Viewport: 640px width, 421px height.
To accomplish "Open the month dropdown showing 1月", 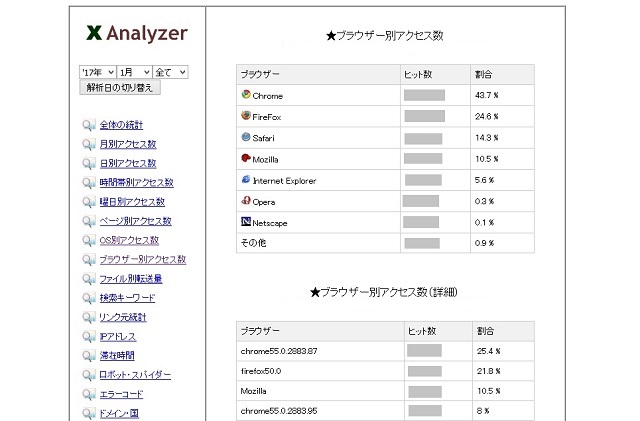I will (x=134, y=72).
